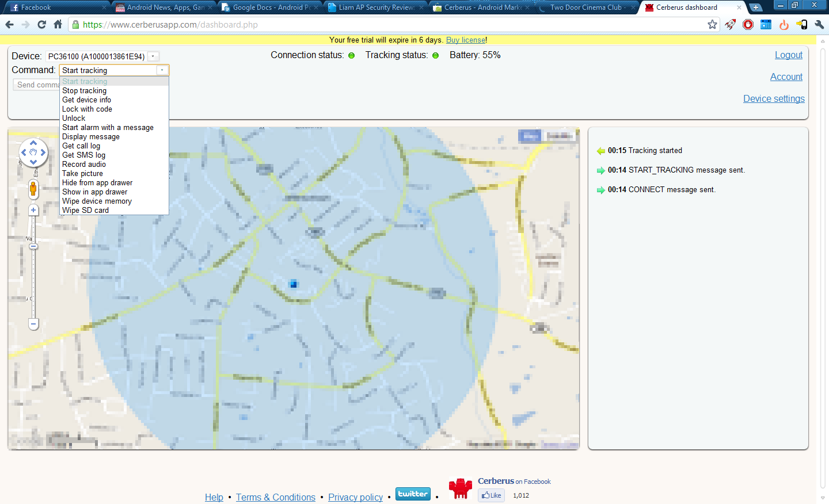This screenshot has height=504, width=829.
Task: Click the Twitter icon in the footer
Action: tap(413, 494)
